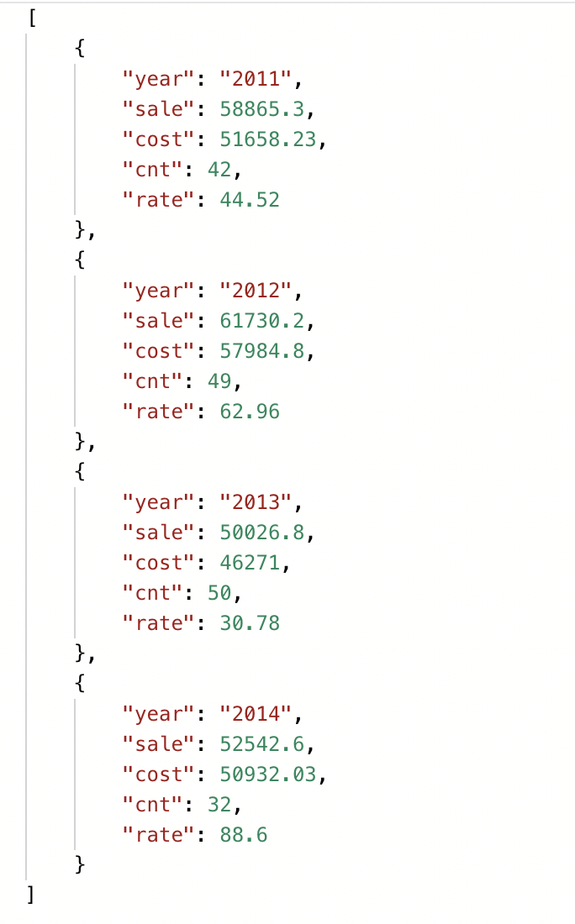Click the cost value 46271
The width and height of the screenshot is (575, 924).
[x=250, y=562]
